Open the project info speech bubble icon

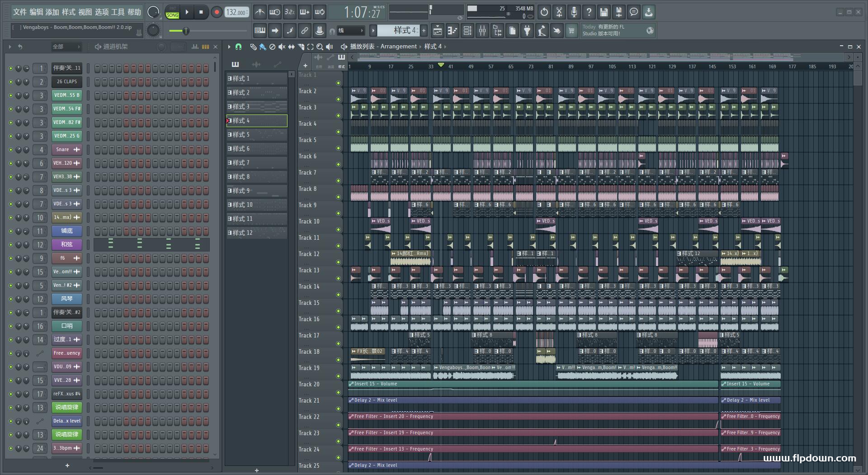click(634, 12)
